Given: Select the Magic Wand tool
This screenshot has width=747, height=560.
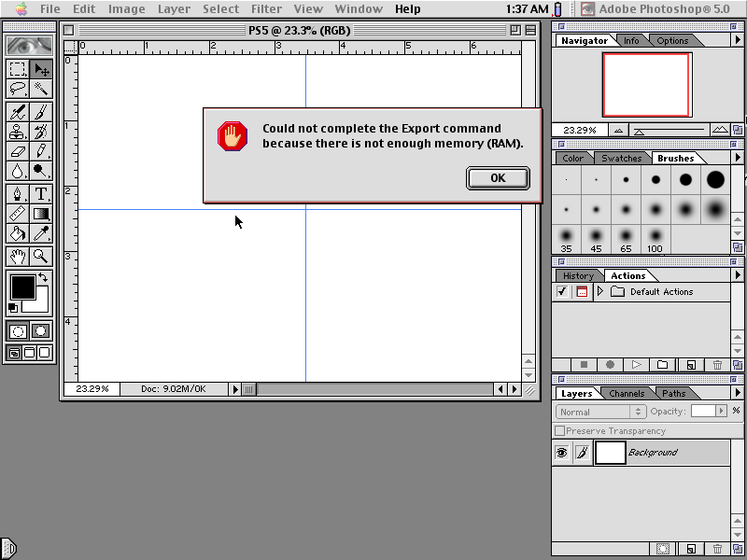Looking at the screenshot, I should [x=41, y=89].
